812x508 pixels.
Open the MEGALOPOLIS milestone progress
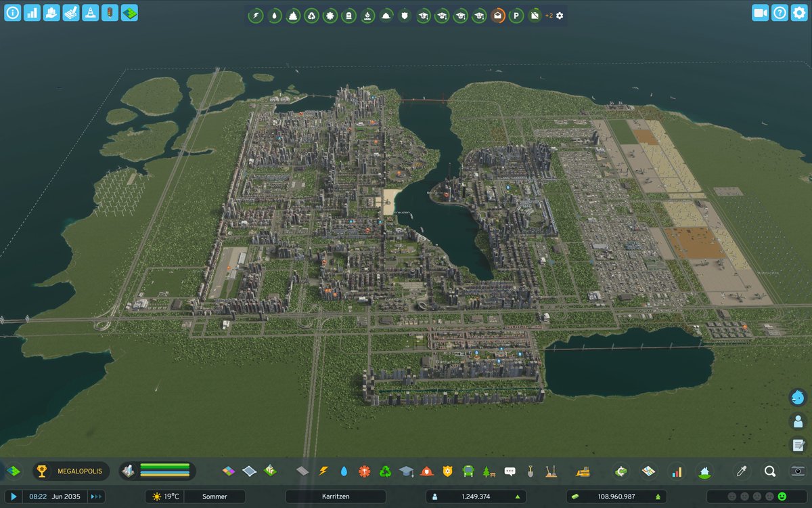[70, 471]
